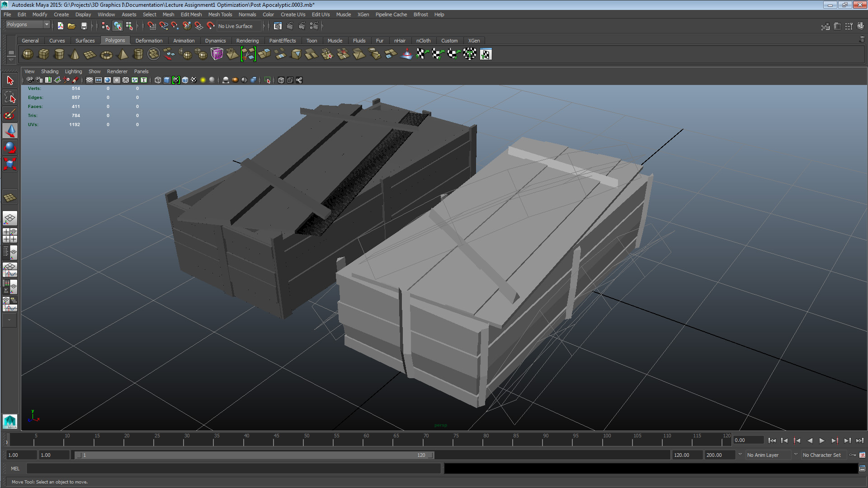Click the time range slider bar
868x488 pixels.
click(x=253, y=455)
